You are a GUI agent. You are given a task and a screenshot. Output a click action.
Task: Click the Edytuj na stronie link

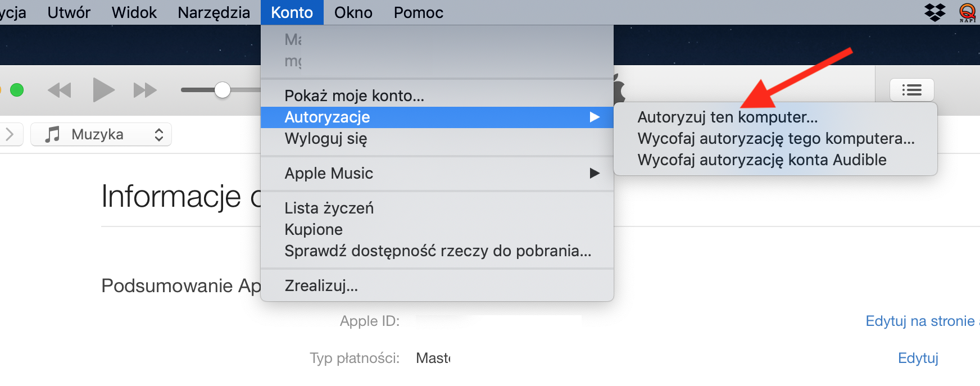point(922,321)
